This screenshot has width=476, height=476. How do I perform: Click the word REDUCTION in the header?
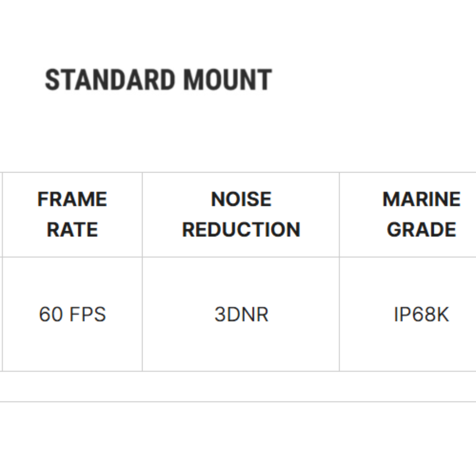(x=241, y=230)
